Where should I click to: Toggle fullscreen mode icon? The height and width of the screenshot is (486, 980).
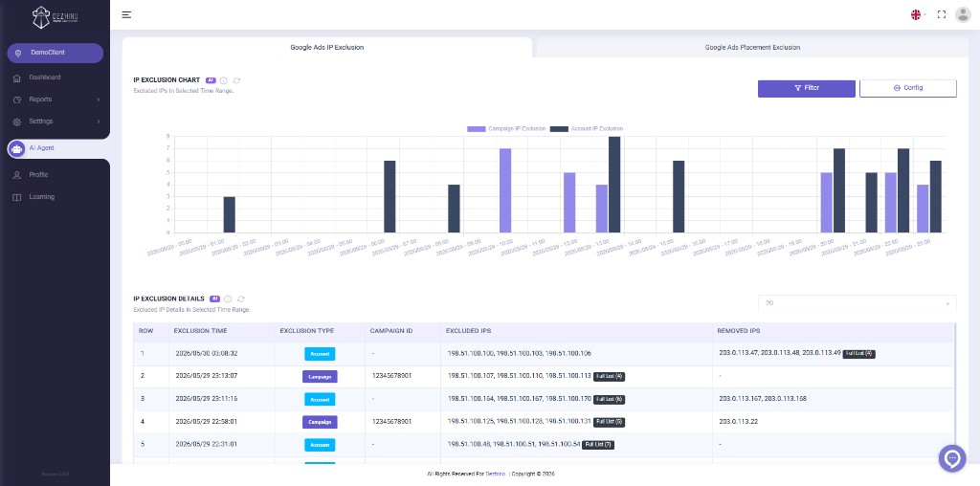pyautogui.click(x=942, y=14)
